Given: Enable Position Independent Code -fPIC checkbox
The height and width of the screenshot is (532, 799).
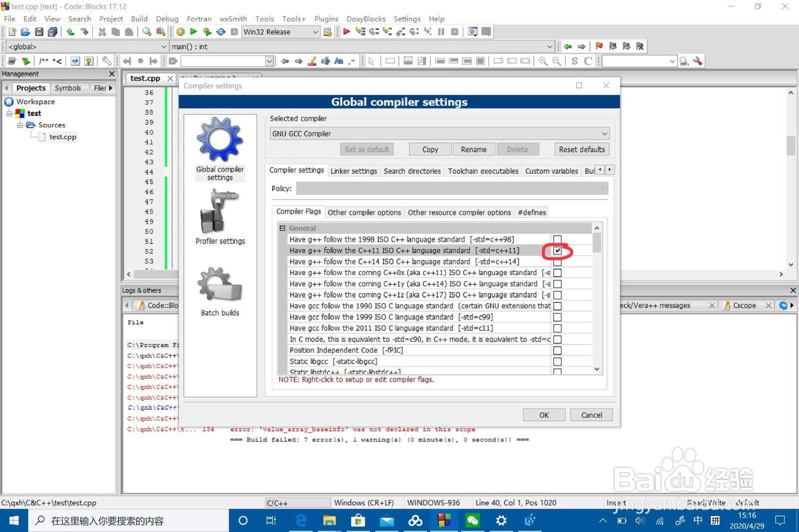Looking at the screenshot, I should click(557, 350).
